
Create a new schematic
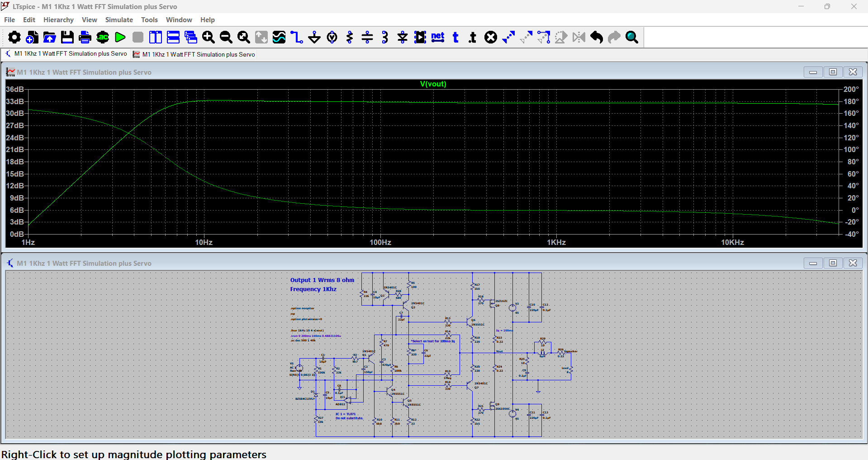click(32, 37)
